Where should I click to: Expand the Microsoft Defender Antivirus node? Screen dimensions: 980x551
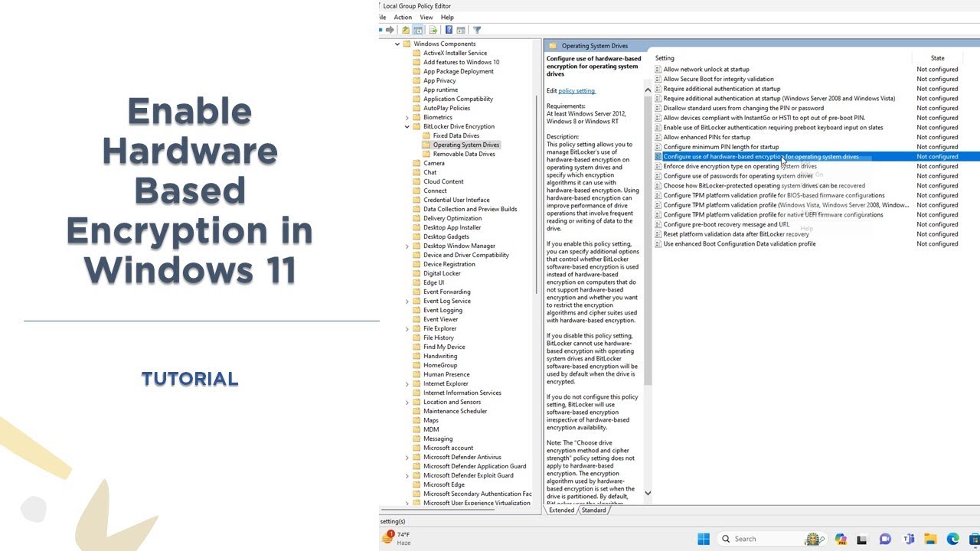click(x=407, y=457)
